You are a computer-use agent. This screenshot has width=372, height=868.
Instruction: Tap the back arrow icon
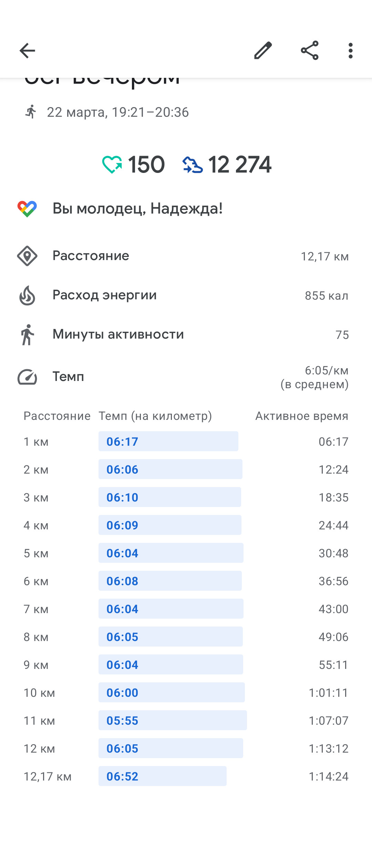[27, 51]
